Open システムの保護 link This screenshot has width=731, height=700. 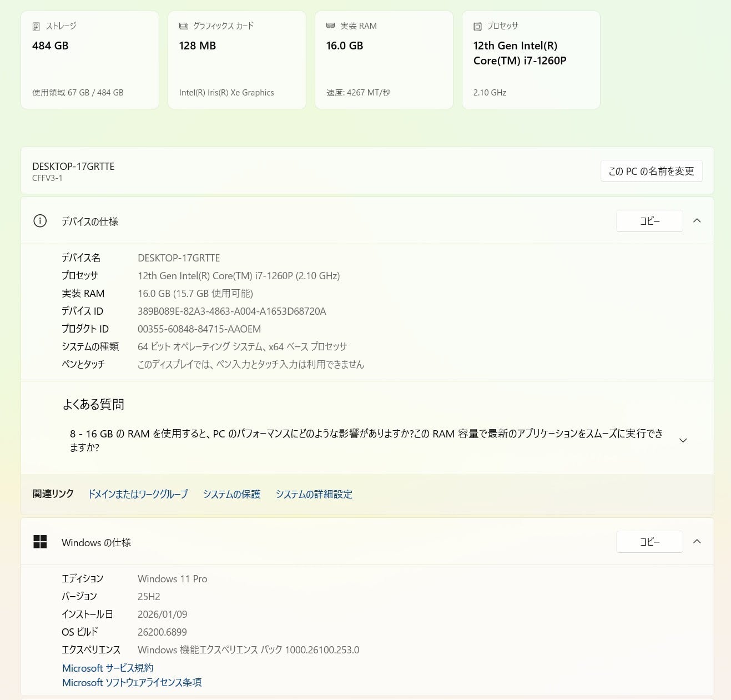pos(231,494)
